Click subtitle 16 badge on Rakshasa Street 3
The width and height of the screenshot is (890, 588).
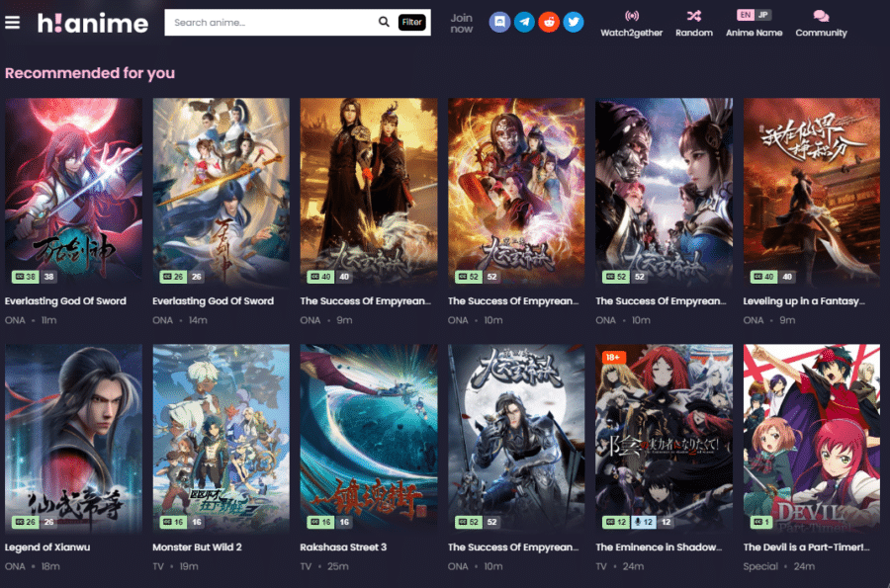point(320,522)
